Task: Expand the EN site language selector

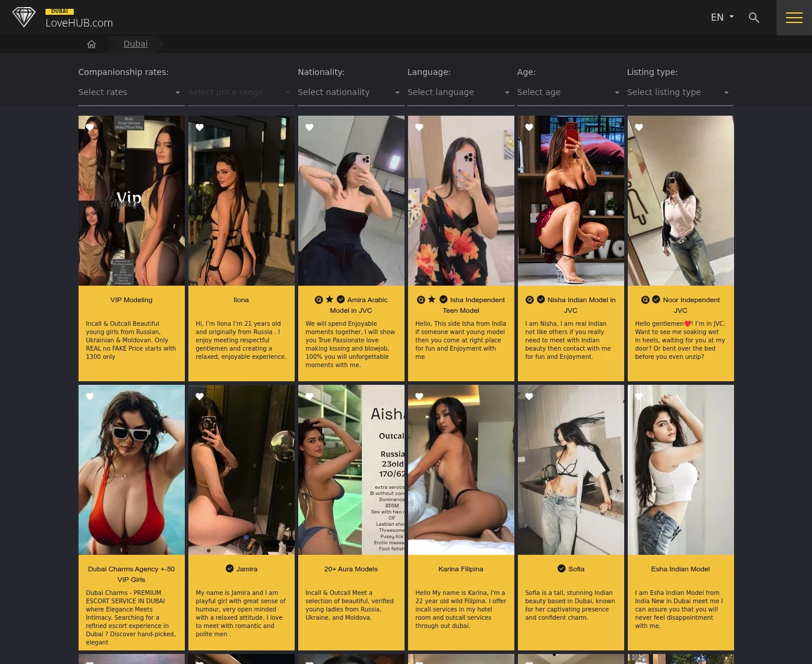Action: point(722,18)
